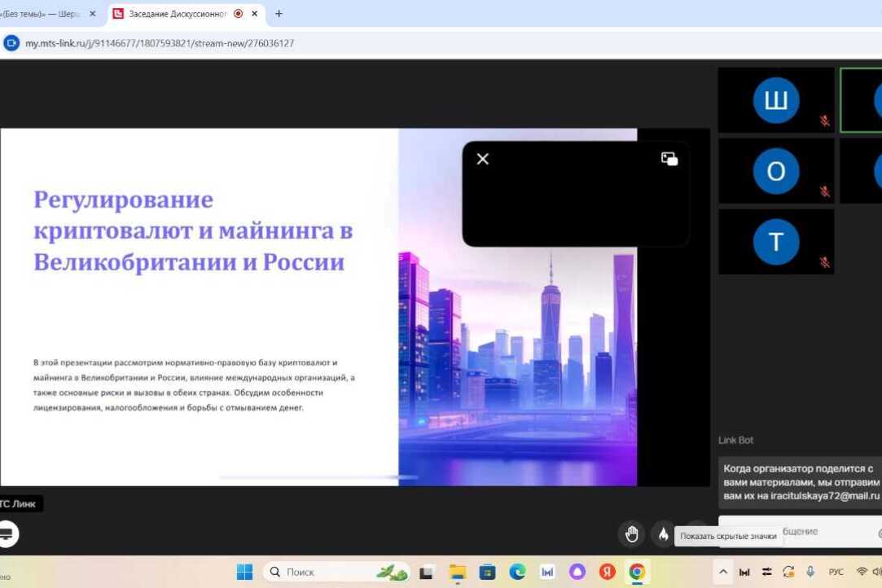This screenshot has height=588, width=882.
Task: Close the floating black video overlay
Action: 483,160
